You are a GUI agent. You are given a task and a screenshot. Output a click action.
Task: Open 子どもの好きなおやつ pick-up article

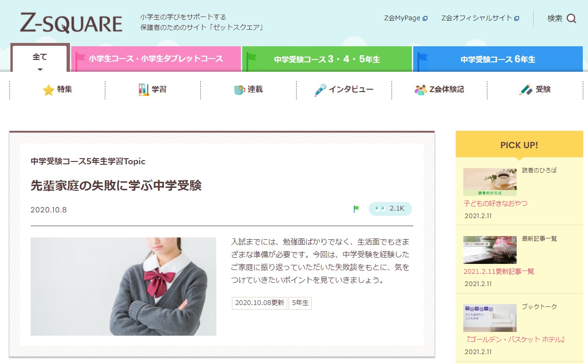(x=495, y=203)
